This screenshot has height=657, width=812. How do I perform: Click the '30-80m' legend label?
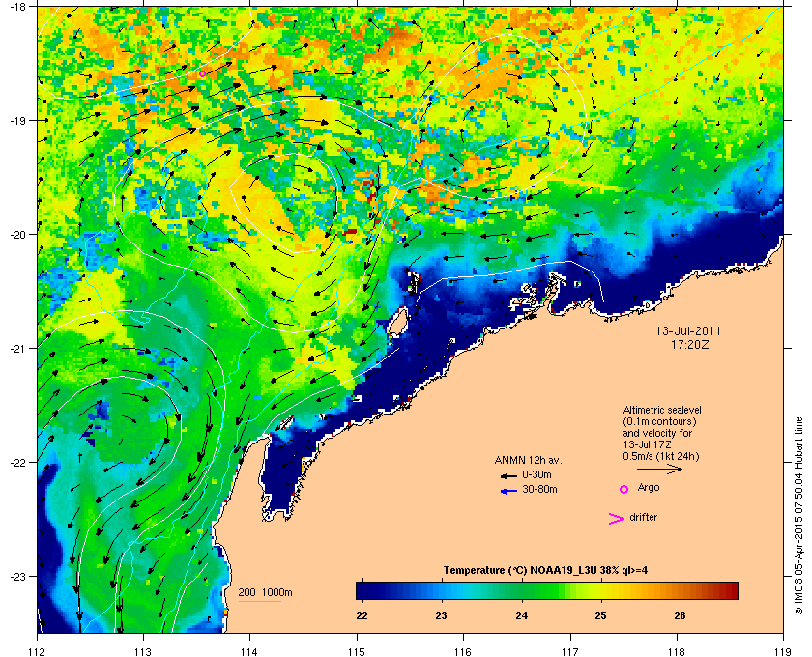pyautogui.click(x=539, y=489)
